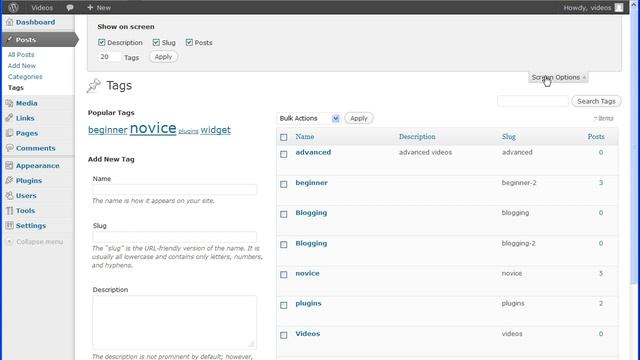Open post count 3 for beginner tag
Image resolution: width=640 pixels, height=360 pixels.
600,182
